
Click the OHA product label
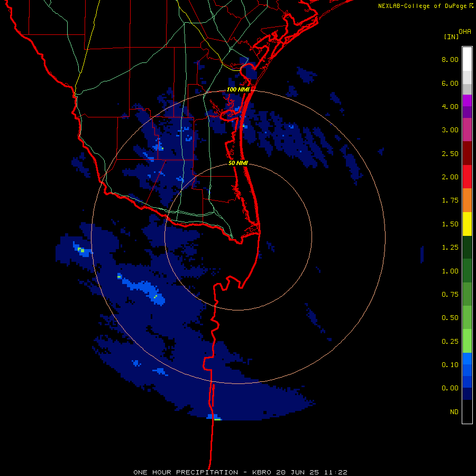coord(465,32)
